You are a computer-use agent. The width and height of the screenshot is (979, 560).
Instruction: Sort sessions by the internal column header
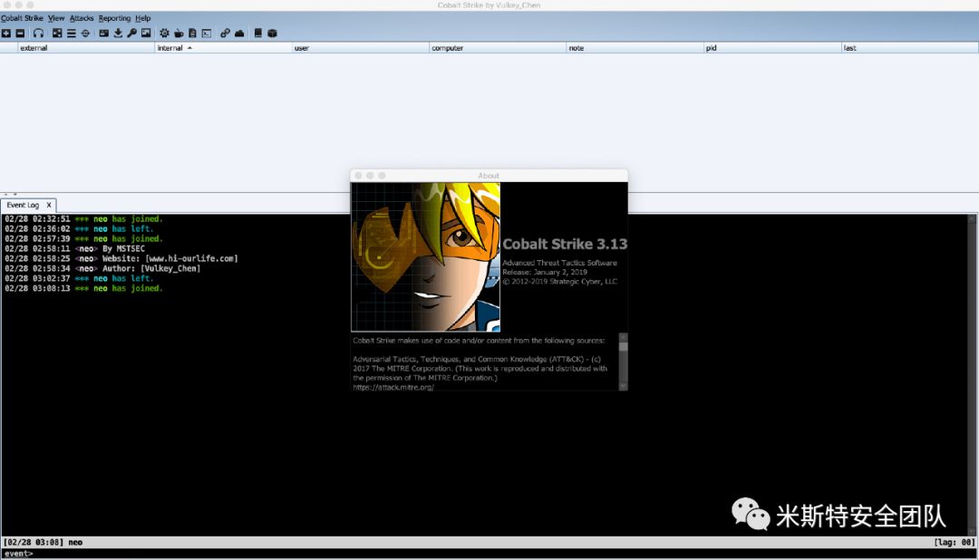(x=223, y=47)
